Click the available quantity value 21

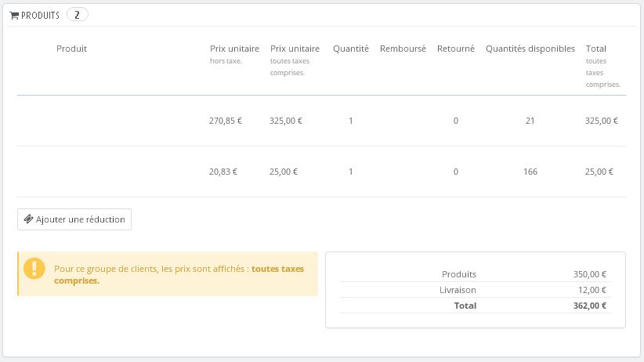(530, 121)
